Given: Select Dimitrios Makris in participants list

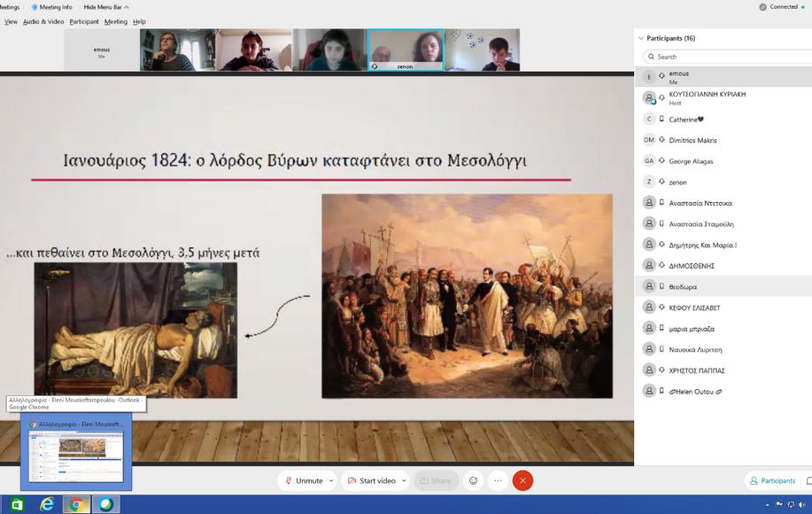Looking at the screenshot, I should pyautogui.click(x=723, y=140).
